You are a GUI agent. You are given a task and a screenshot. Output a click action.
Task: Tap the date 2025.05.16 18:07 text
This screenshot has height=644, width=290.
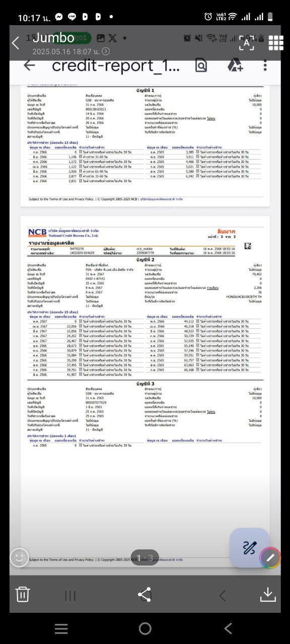(65, 51)
